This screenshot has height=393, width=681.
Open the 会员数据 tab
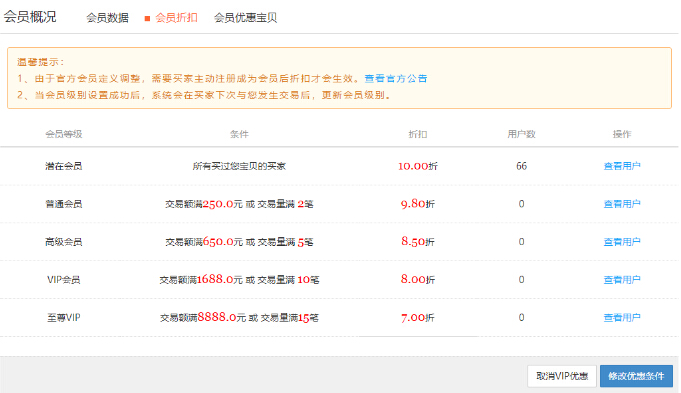pos(107,18)
